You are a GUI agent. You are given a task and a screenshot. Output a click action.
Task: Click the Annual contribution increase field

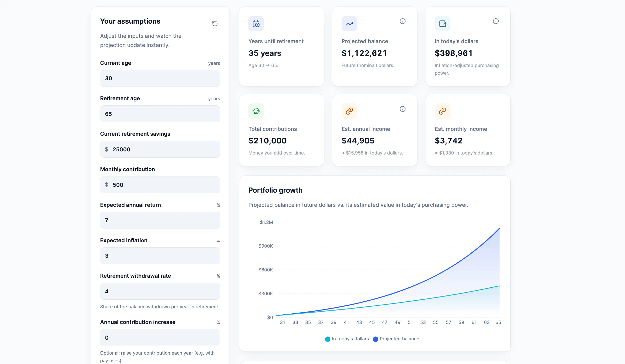coord(160,338)
